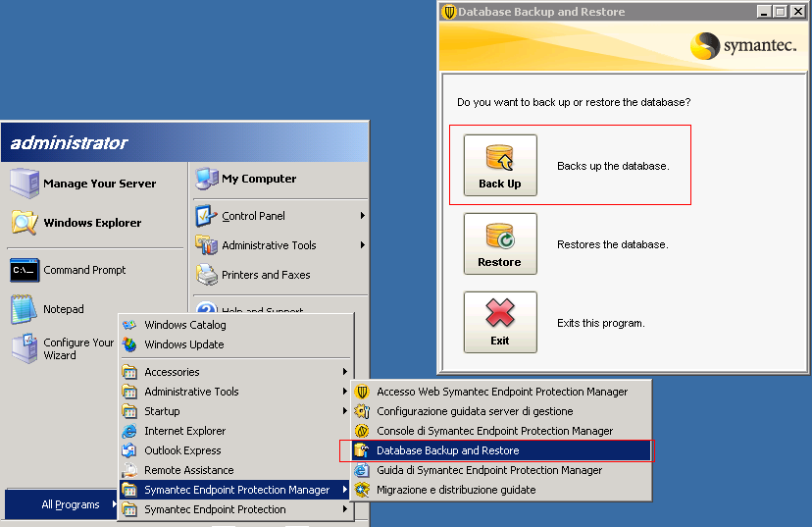Open Manage Your Server
Screen dimensions: 812x527
(x=96, y=183)
